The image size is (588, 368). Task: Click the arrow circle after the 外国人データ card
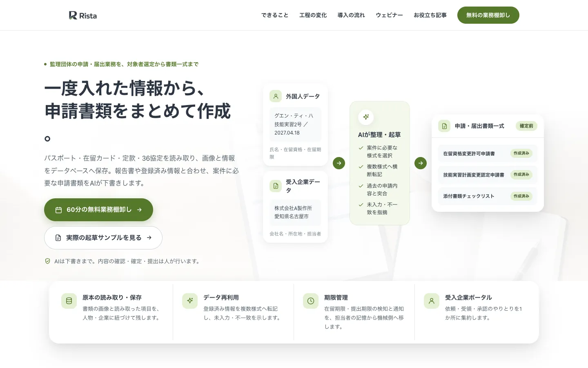(x=339, y=163)
